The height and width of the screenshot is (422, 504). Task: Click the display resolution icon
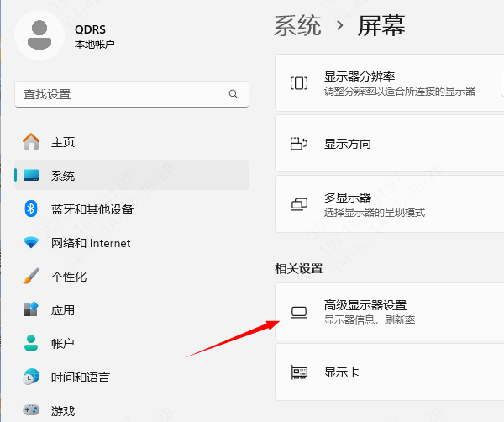(x=299, y=83)
